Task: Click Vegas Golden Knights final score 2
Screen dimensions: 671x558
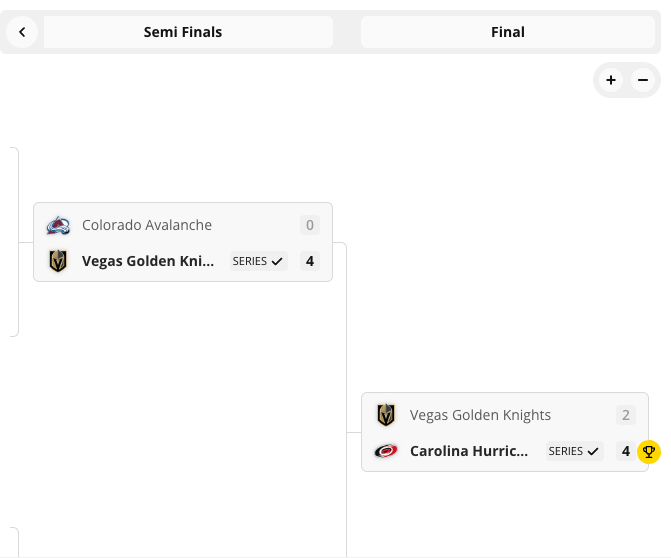Action: [626, 415]
